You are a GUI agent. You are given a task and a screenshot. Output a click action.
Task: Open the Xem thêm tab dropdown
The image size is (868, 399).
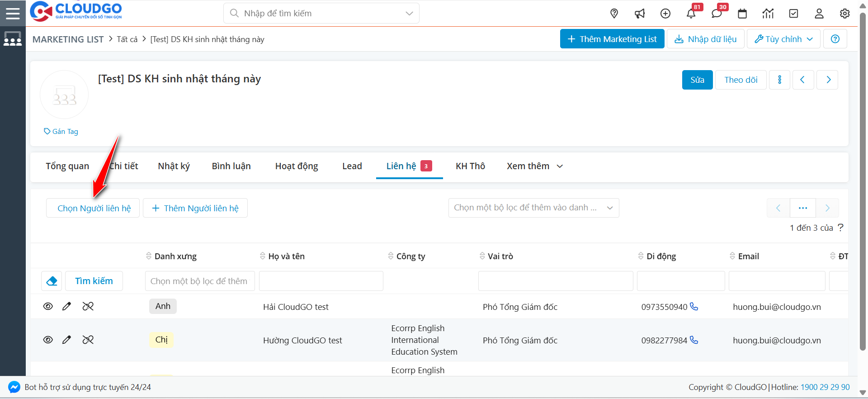[x=534, y=166]
